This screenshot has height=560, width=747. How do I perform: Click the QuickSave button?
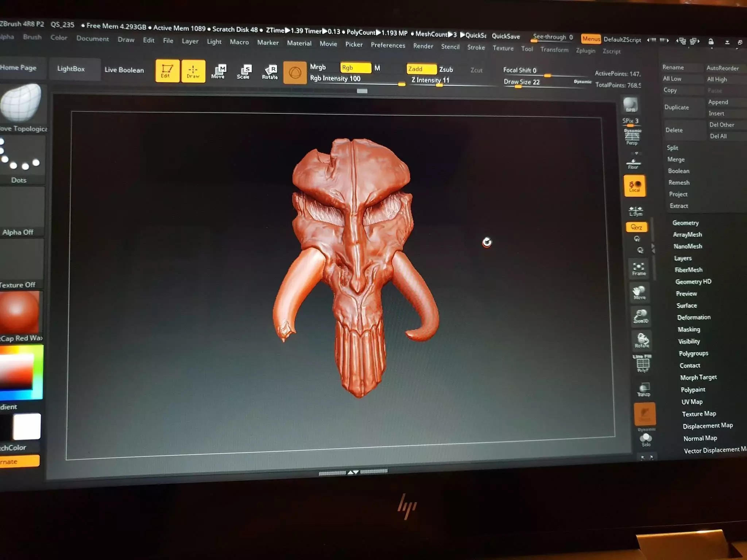[x=506, y=36]
